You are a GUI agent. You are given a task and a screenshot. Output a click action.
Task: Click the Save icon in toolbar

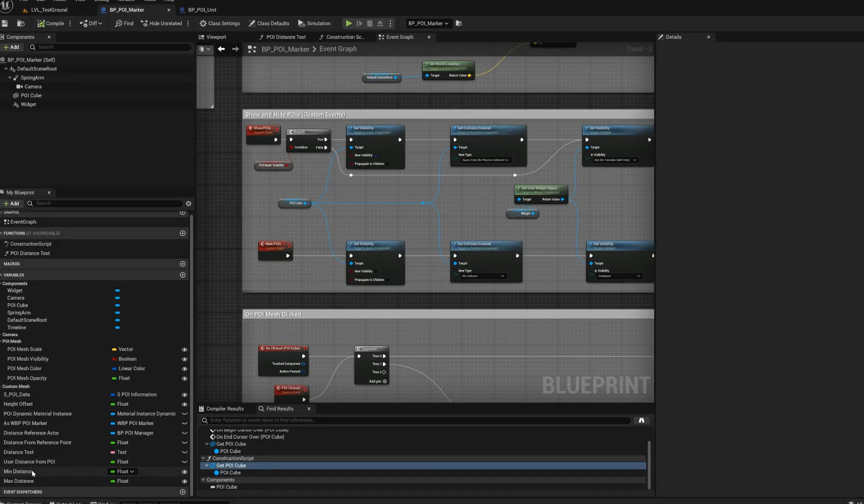click(x=5, y=23)
